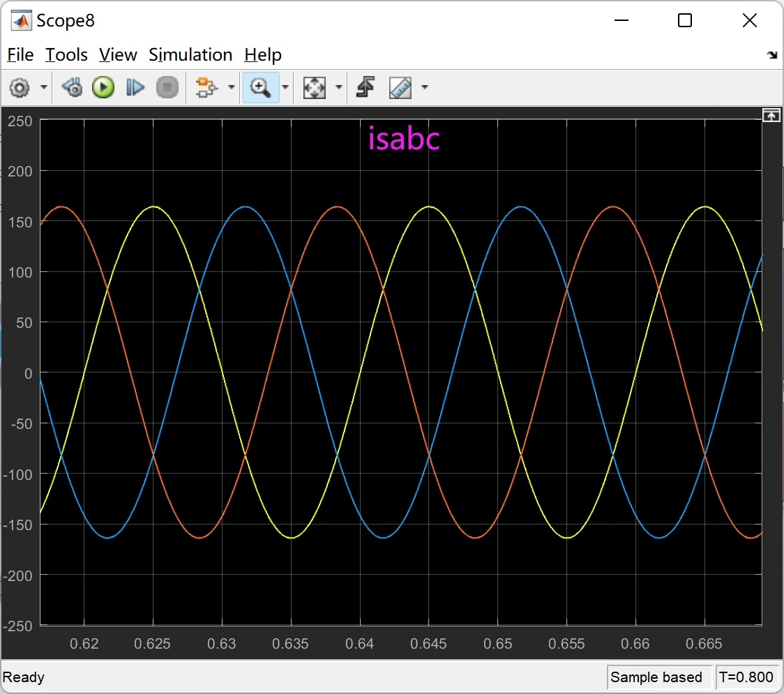Expand zoom options dropdown arrow

click(x=285, y=87)
